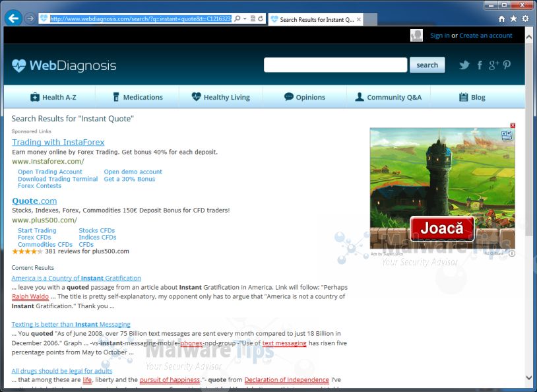Open Favorites star icon
This screenshot has width=537, height=392.
(x=513, y=18)
